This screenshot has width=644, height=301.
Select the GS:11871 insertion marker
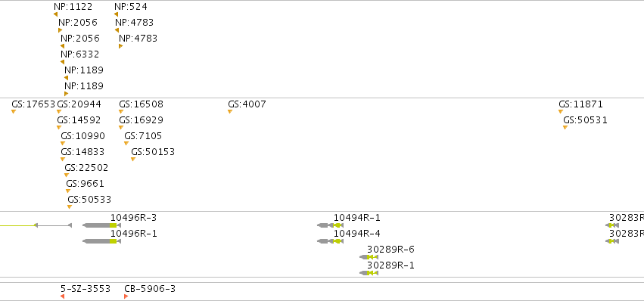point(561,112)
